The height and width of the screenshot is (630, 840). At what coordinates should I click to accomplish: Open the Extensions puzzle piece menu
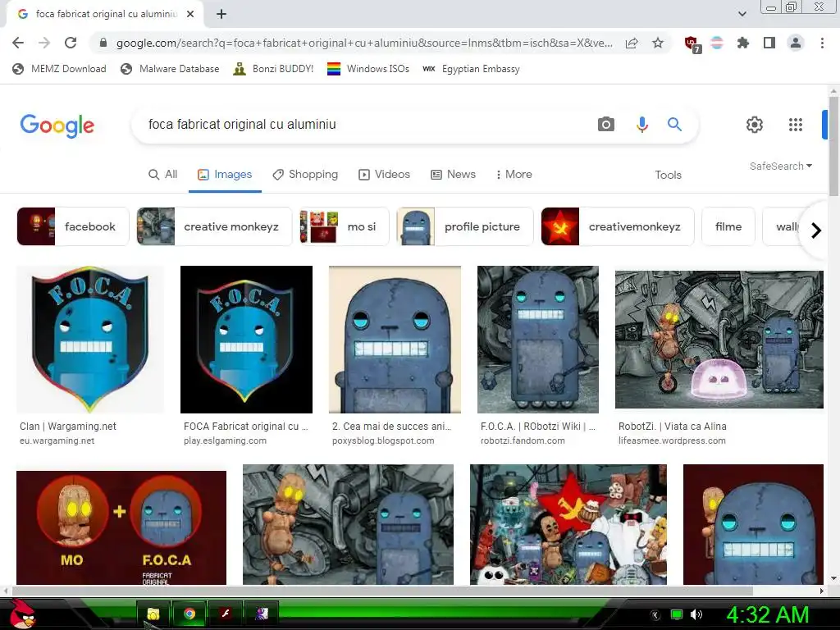click(x=743, y=43)
